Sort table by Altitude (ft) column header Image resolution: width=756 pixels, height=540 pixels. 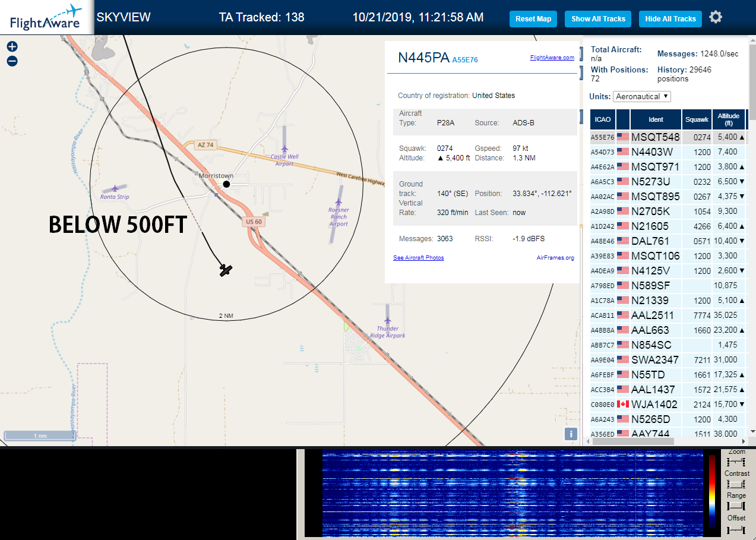pyautogui.click(x=728, y=119)
